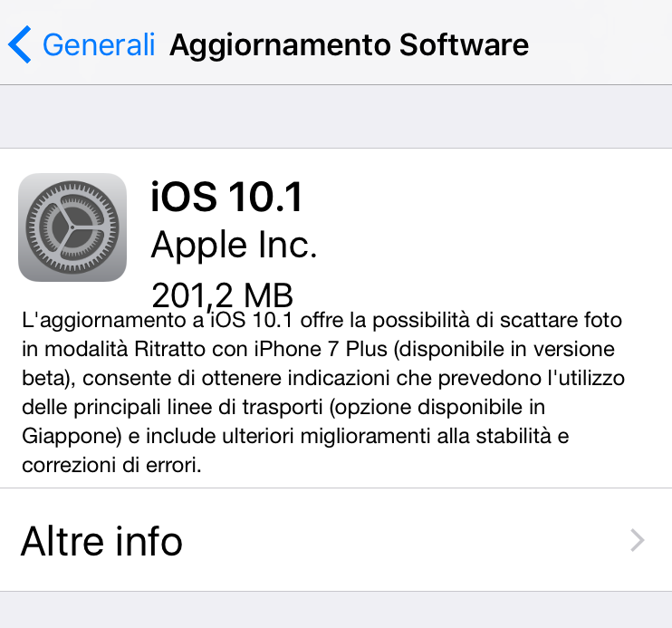The height and width of the screenshot is (628, 672).
Task: Click the gray area beneath Altre info
Action: pyautogui.click(x=336, y=610)
